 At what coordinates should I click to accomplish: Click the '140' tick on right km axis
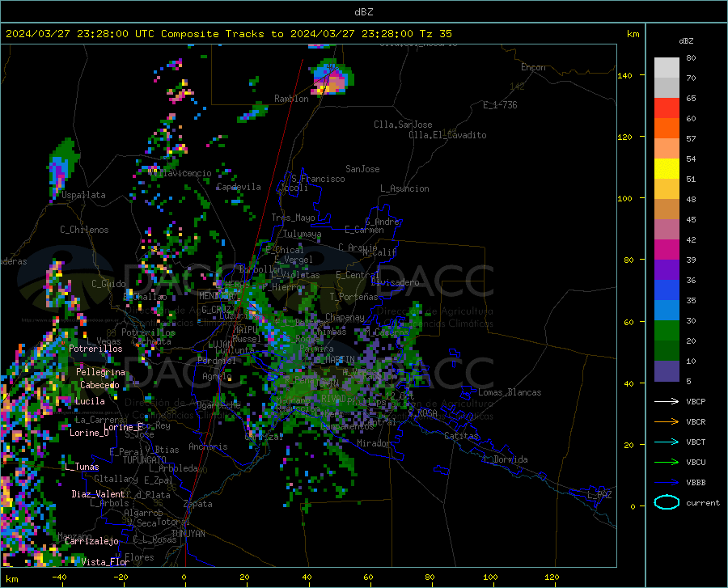pos(625,76)
